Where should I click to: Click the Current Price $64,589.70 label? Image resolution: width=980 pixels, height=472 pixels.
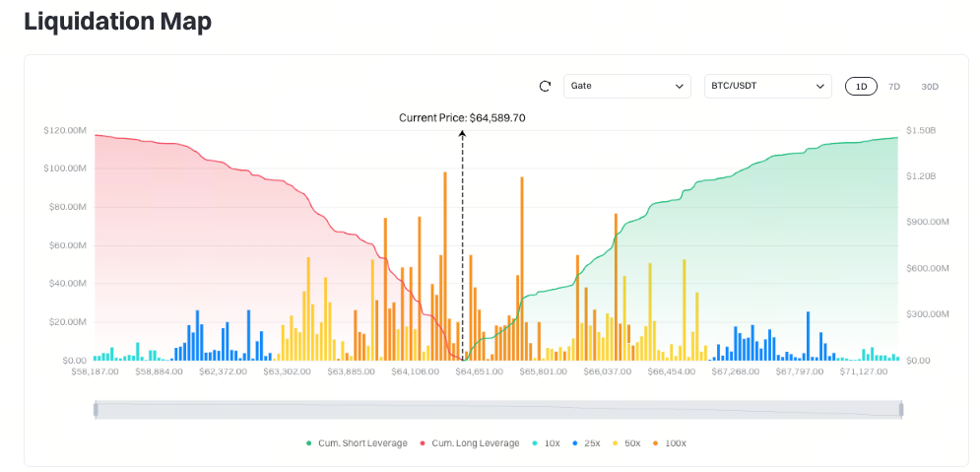click(x=463, y=117)
